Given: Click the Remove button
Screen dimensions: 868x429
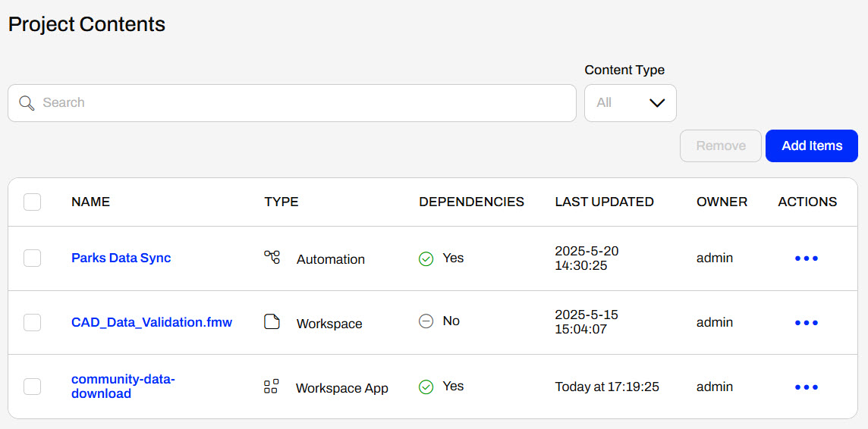Looking at the screenshot, I should (x=721, y=146).
